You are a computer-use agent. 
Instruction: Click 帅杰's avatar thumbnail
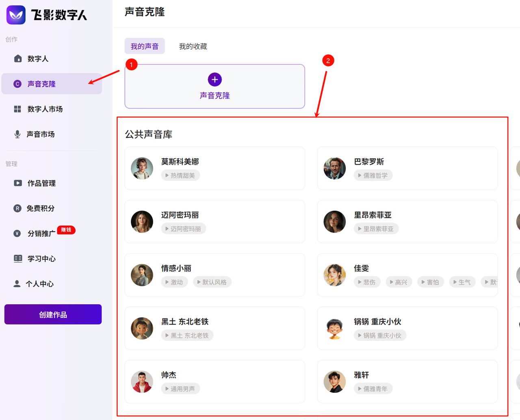(142, 382)
